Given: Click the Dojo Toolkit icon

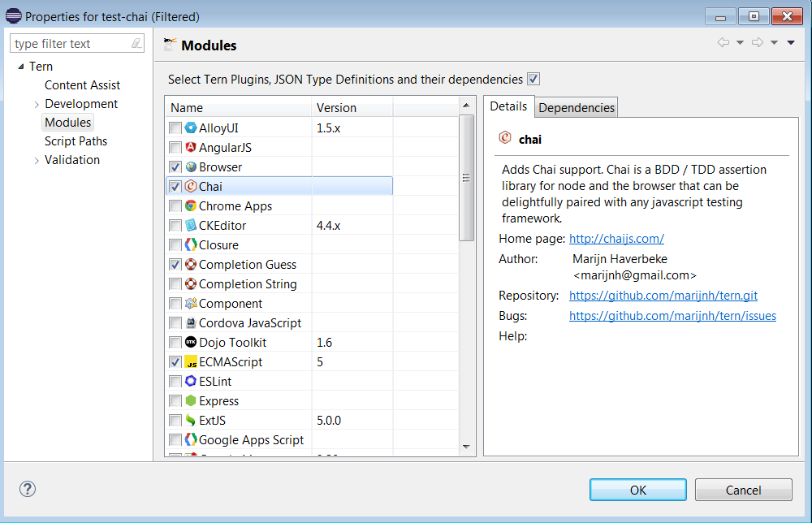Looking at the screenshot, I should [191, 343].
